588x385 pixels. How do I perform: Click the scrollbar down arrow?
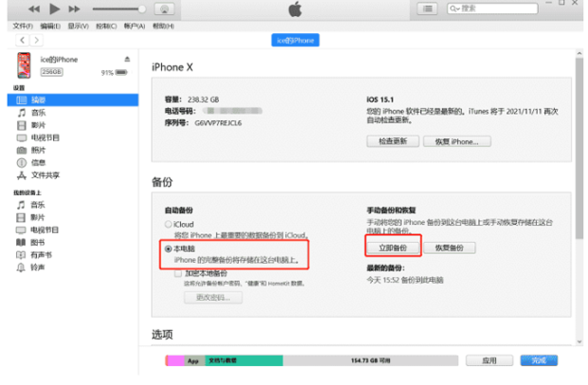tap(579, 341)
